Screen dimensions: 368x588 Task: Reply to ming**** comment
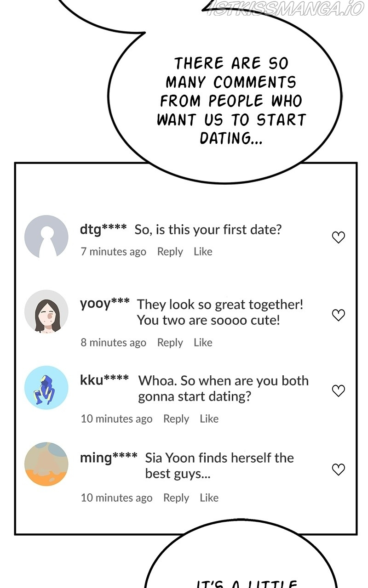tap(176, 498)
